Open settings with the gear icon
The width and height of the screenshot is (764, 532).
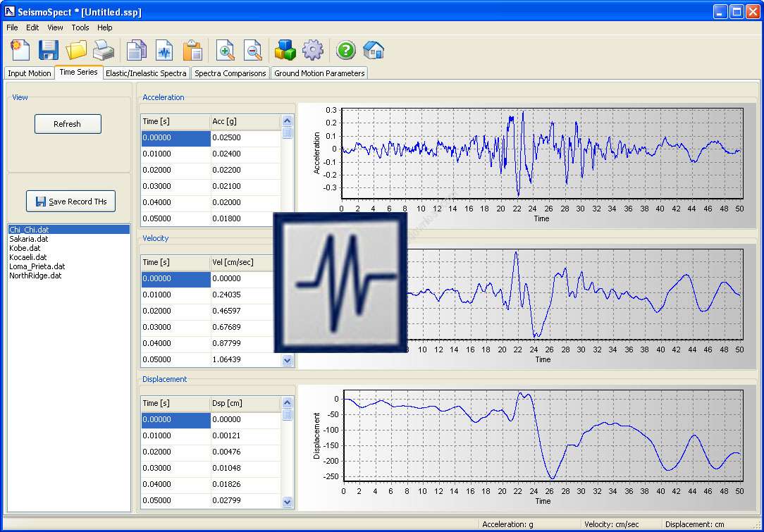[312, 50]
